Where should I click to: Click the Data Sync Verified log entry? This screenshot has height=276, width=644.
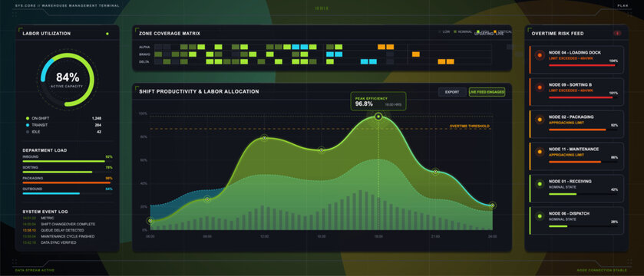pos(50,243)
